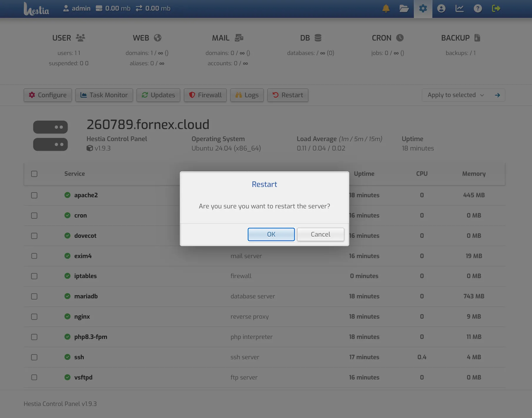The height and width of the screenshot is (418, 532).
Task: Check the exim4 service checkbox
Action: point(34,256)
